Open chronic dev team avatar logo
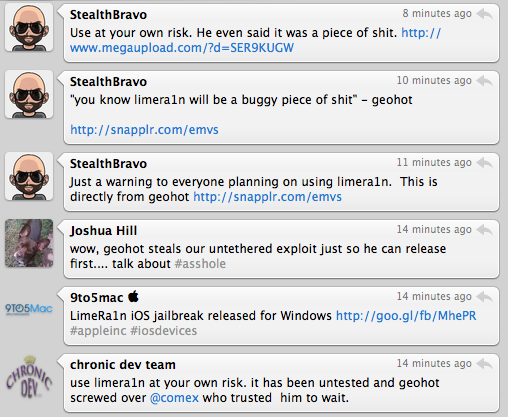 [x=29, y=377]
